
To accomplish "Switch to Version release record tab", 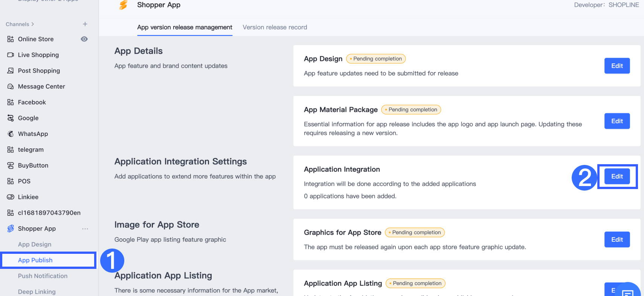I will (275, 27).
